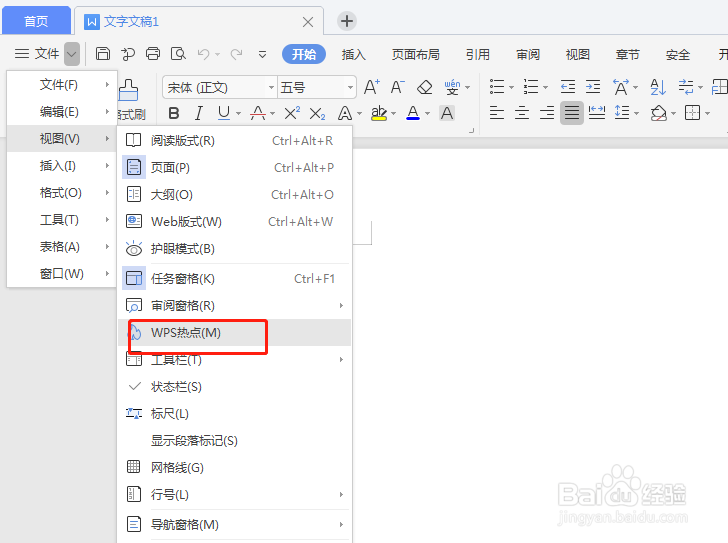Viewport: 728px width, 543px height.
Task: Click the Save icon in quick access toolbar
Action: (x=103, y=54)
